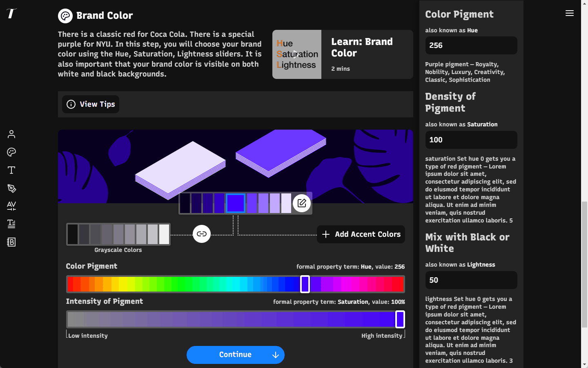Open the color palette sidebar icon
588x368 pixels.
(x=11, y=152)
